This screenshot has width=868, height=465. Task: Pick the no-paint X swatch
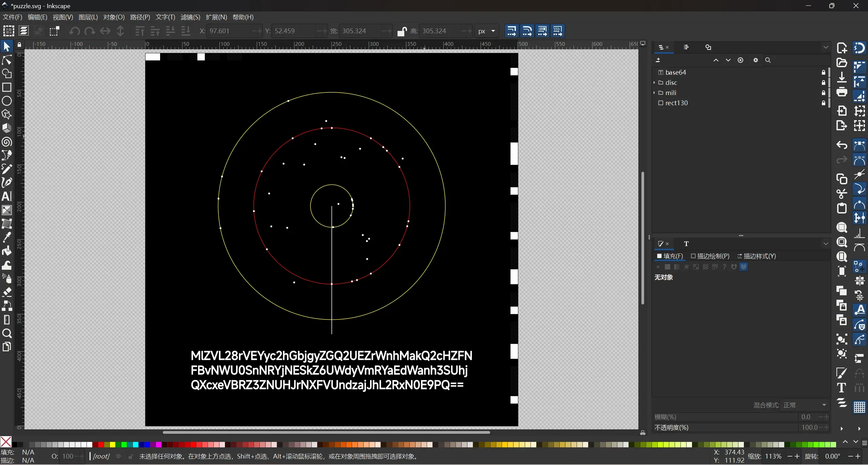[6, 442]
